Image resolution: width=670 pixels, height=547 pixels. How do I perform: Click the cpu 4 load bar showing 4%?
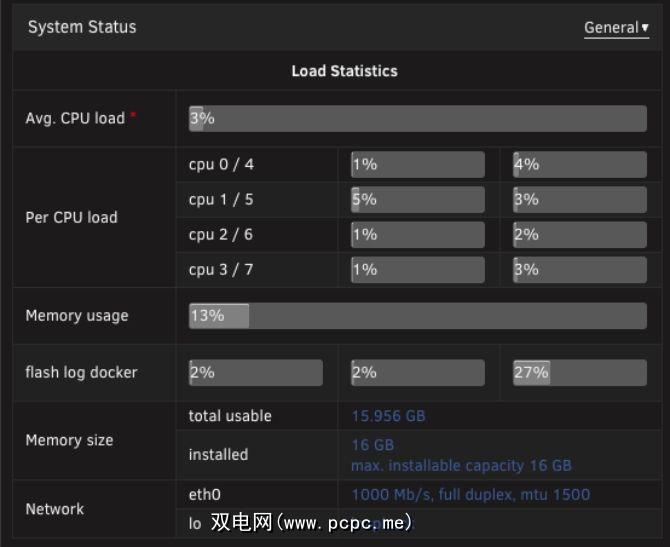pos(579,164)
